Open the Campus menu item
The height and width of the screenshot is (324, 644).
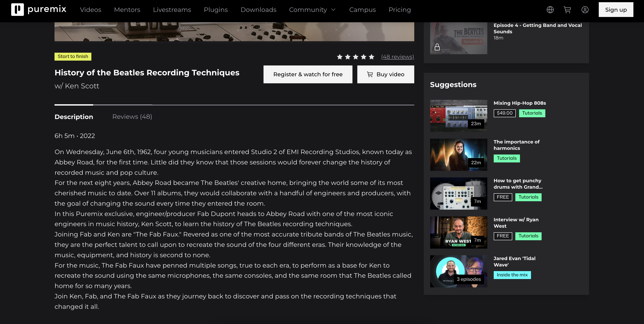pyautogui.click(x=362, y=10)
